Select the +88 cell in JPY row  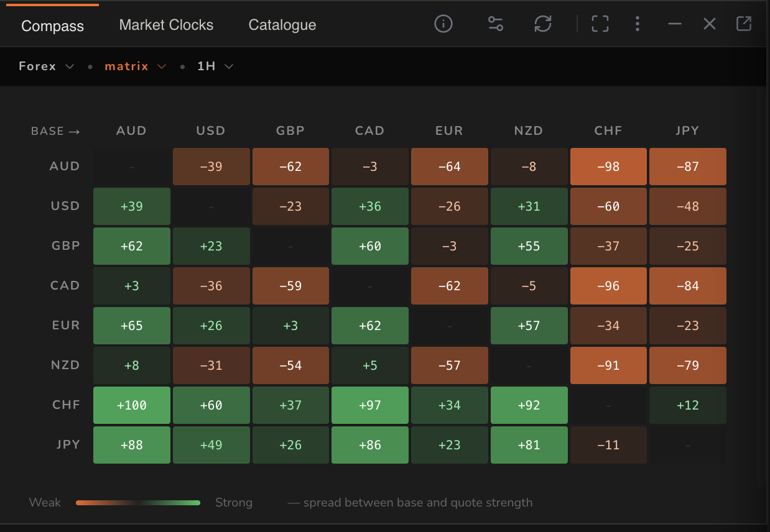(132, 445)
